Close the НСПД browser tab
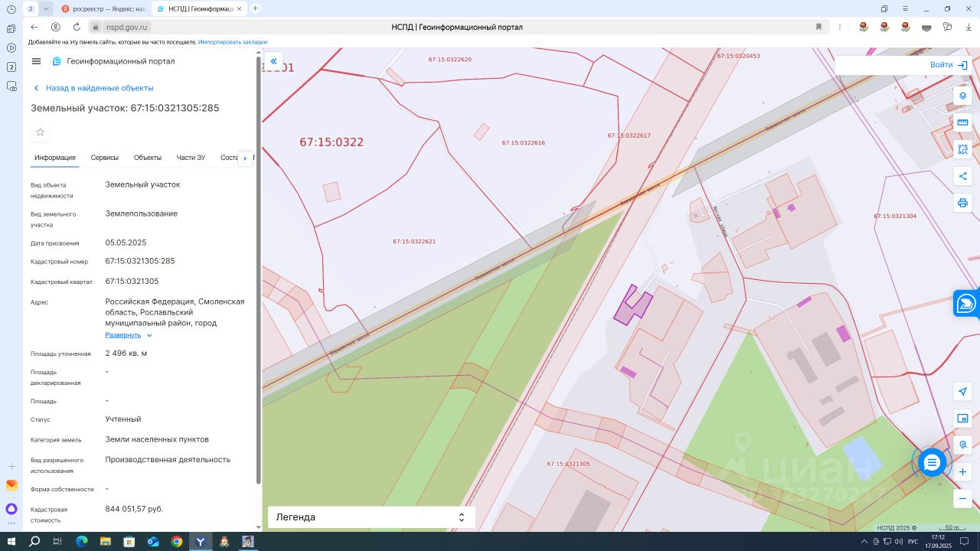The image size is (980, 551). tap(239, 8)
